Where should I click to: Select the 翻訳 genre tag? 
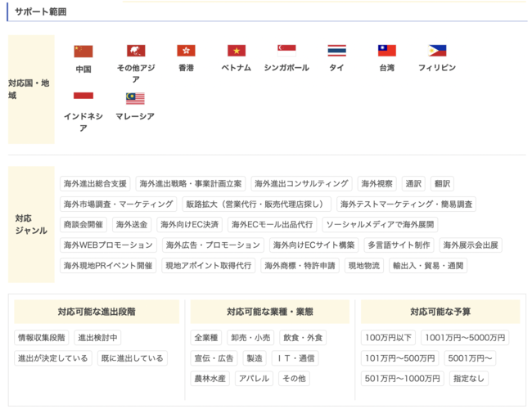point(442,184)
